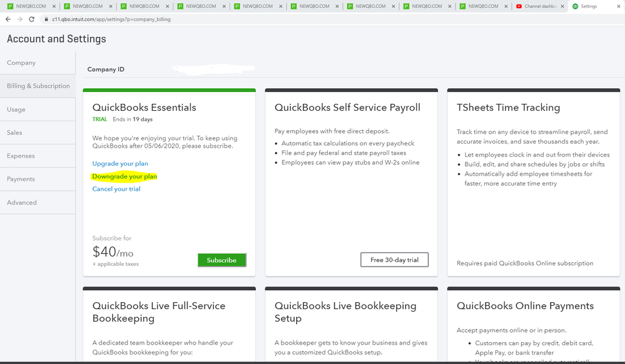Click the green Subscribe button
Viewport: 625px width, 364px height.
[221, 260]
